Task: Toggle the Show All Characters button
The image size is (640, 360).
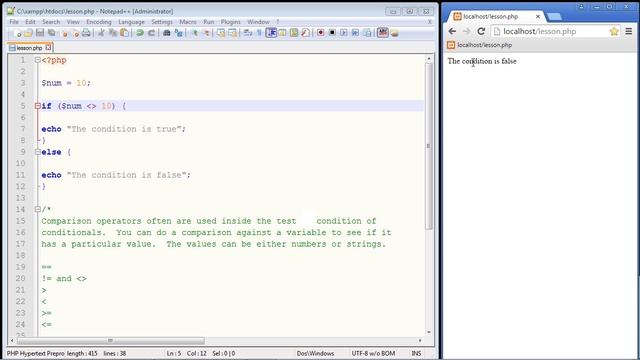Action: 259,33
